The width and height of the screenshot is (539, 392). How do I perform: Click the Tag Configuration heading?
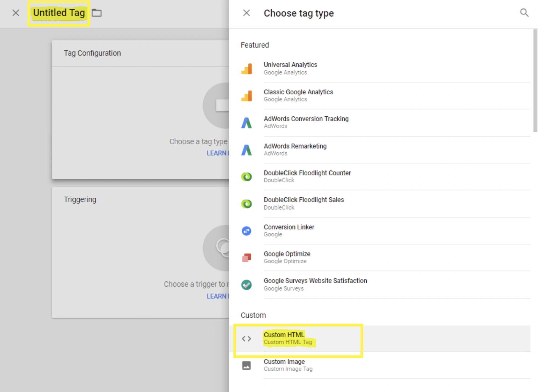pos(92,53)
